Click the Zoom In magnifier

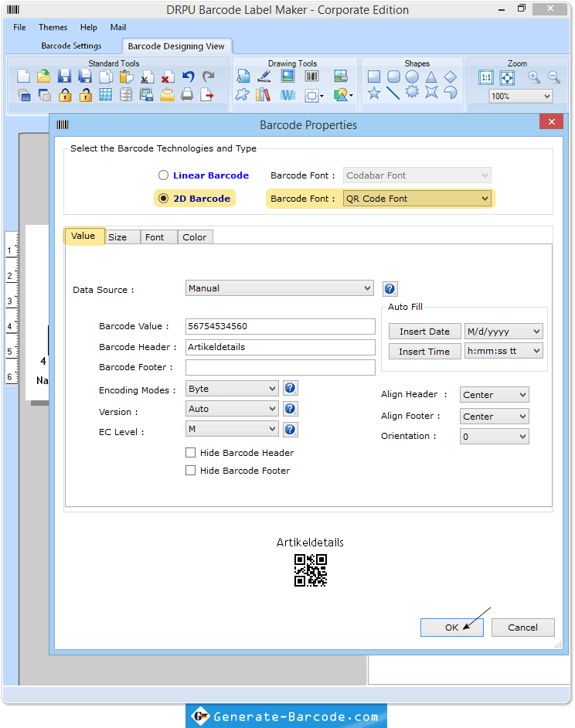(534, 77)
